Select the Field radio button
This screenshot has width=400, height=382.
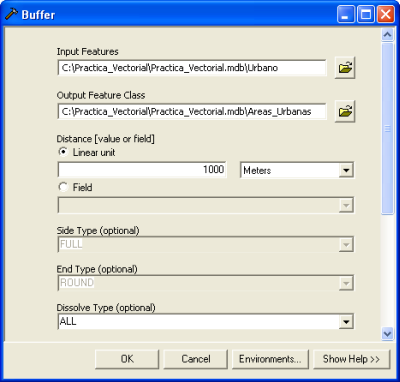[x=63, y=187]
